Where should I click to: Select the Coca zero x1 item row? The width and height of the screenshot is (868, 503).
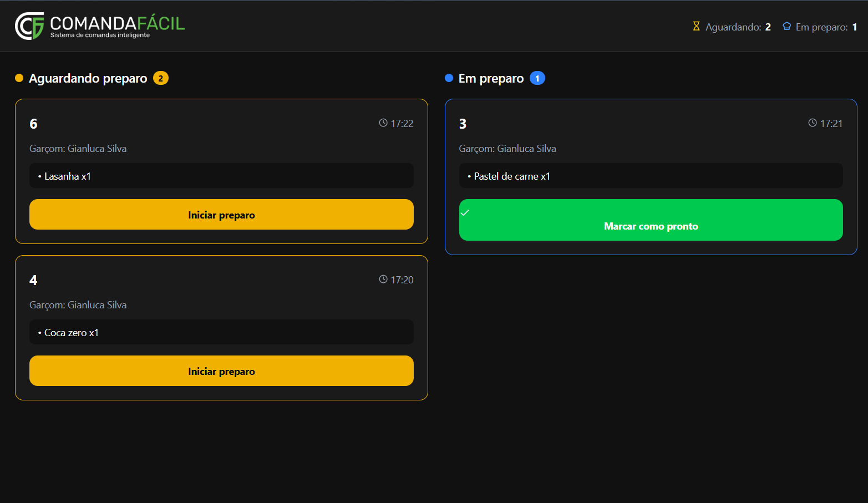[221, 332]
